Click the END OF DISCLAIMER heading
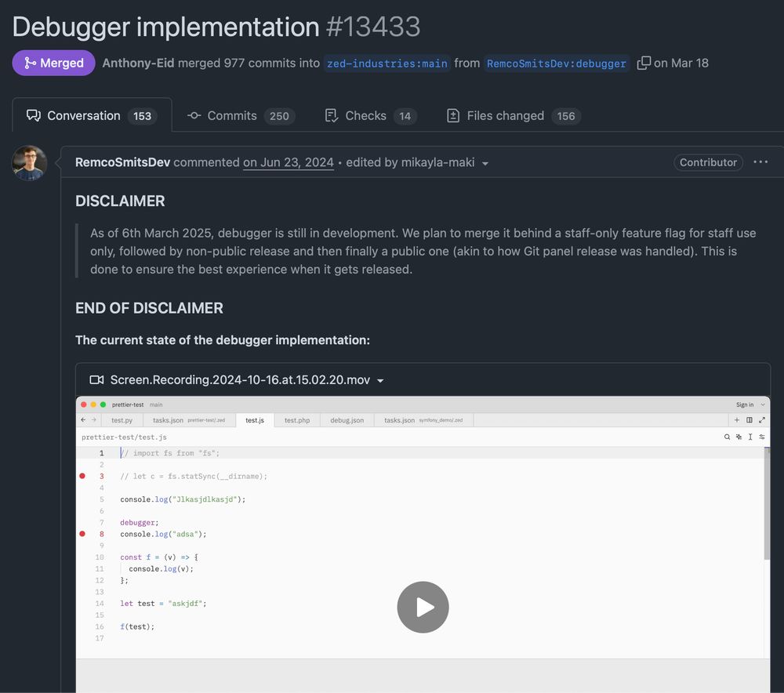The height and width of the screenshot is (693, 784). pyautogui.click(x=149, y=308)
